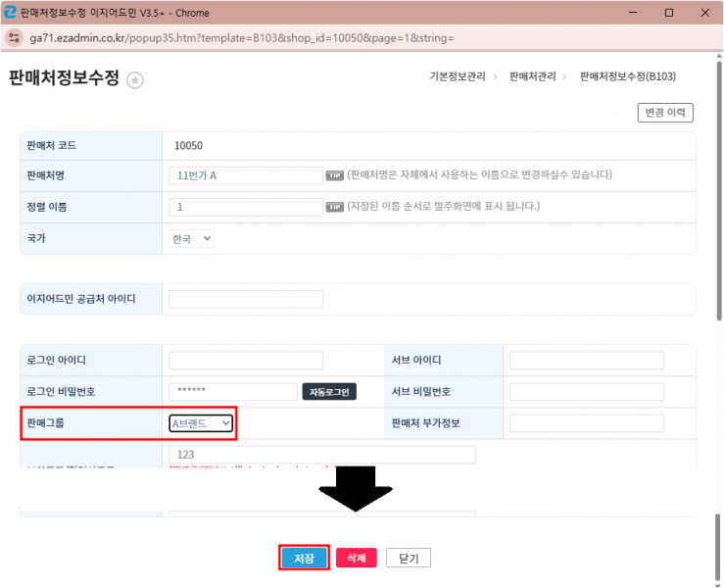This screenshot has width=724, height=588.
Task: Click the 자동로그인 button
Action: pyautogui.click(x=328, y=392)
